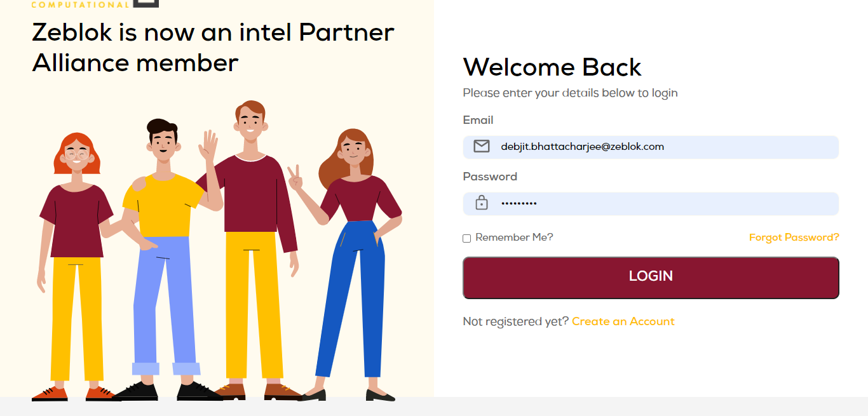This screenshot has height=416, width=868.
Task: Click the padlock icon in the Password field
Action: [x=482, y=203]
